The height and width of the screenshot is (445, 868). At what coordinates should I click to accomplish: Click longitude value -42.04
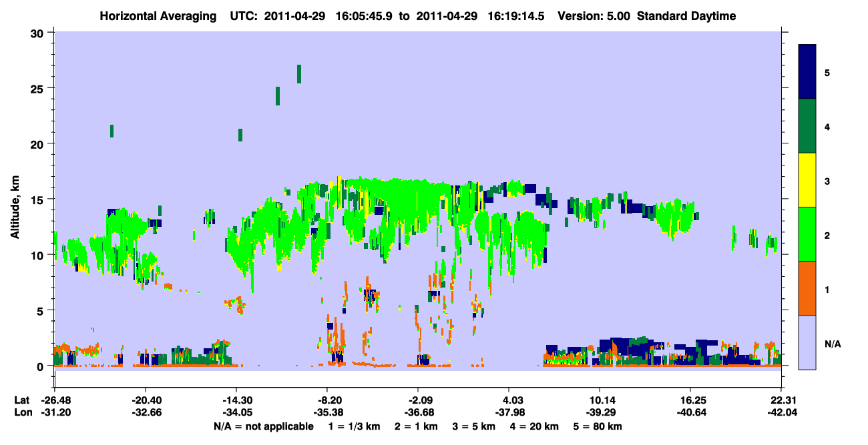click(781, 412)
